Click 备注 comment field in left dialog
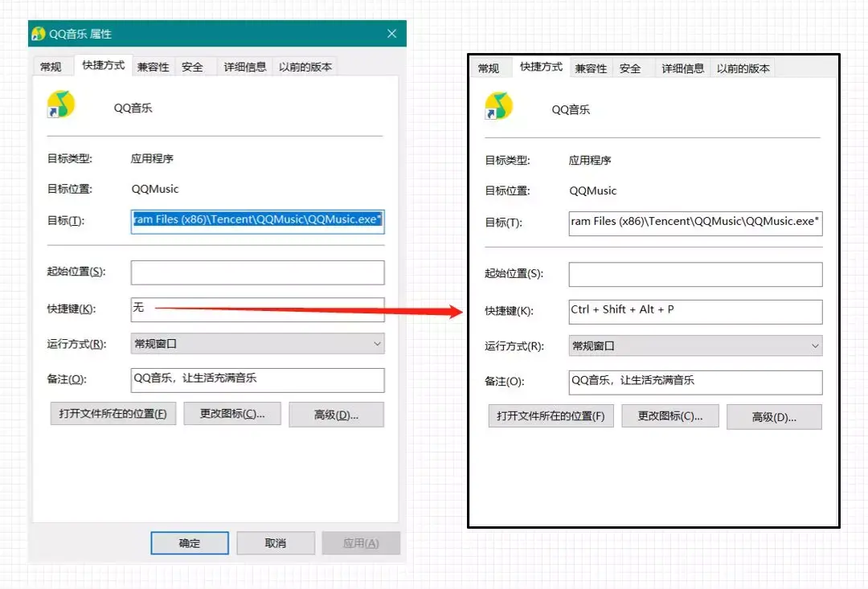Viewport: 868px width, 589px height. (x=257, y=380)
